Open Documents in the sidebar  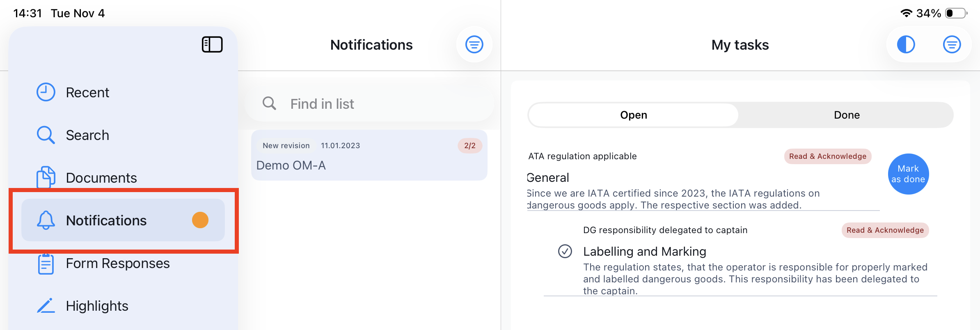click(101, 178)
